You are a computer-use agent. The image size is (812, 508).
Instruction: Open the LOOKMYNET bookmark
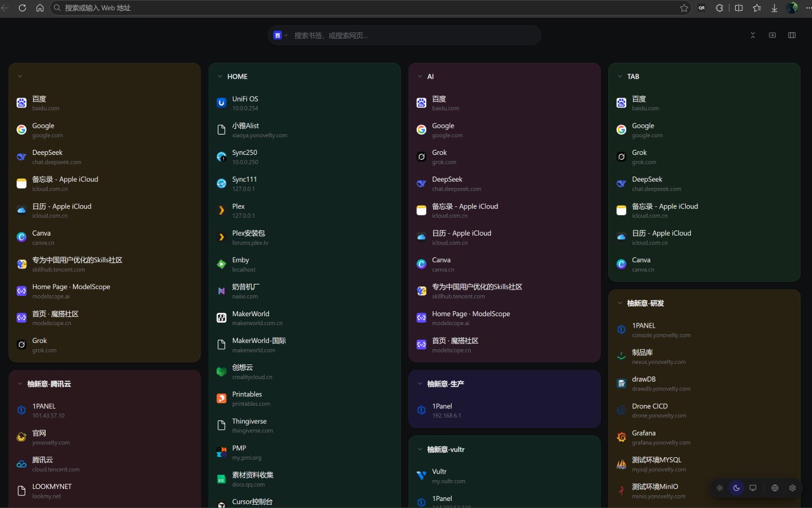tap(105, 491)
